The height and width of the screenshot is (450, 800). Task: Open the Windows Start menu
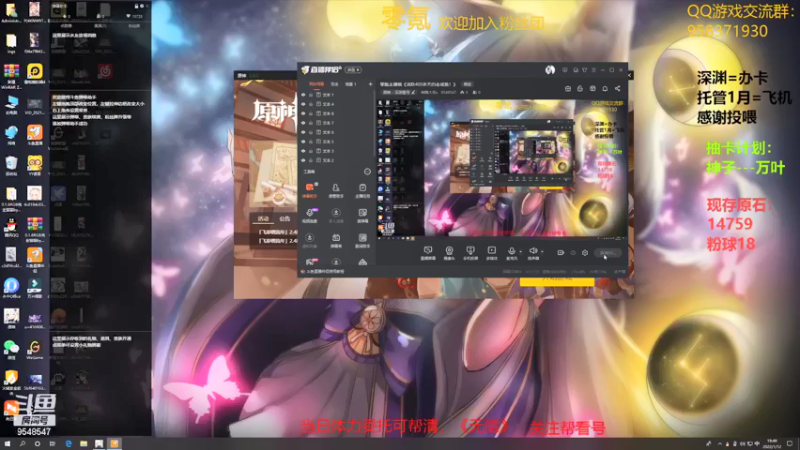7,444
